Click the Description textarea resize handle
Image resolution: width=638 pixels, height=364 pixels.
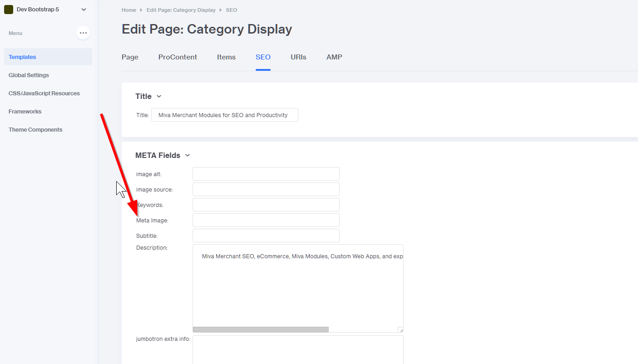pyautogui.click(x=401, y=330)
